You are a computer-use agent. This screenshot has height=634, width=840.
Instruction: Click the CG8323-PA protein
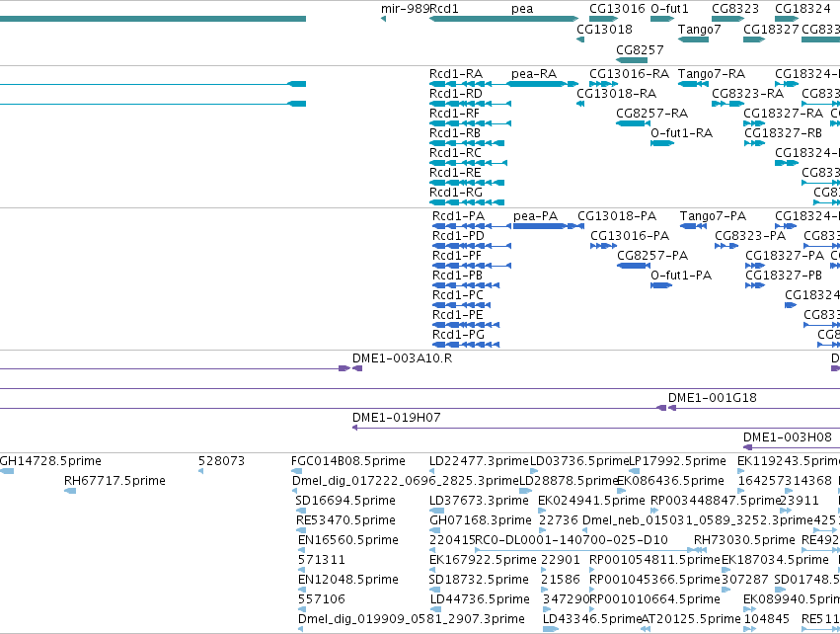pyautogui.click(x=726, y=246)
